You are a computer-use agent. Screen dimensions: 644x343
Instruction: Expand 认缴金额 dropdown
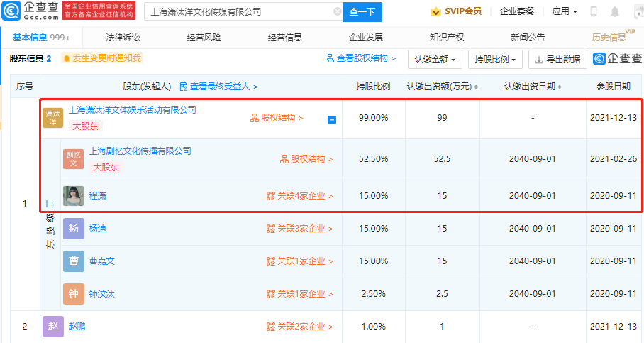pos(435,59)
